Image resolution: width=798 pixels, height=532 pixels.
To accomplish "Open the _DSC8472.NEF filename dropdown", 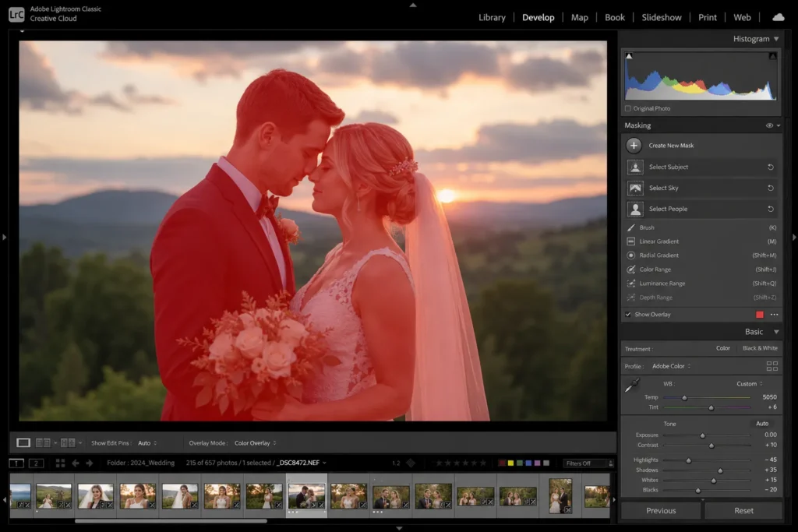I will (302, 463).
